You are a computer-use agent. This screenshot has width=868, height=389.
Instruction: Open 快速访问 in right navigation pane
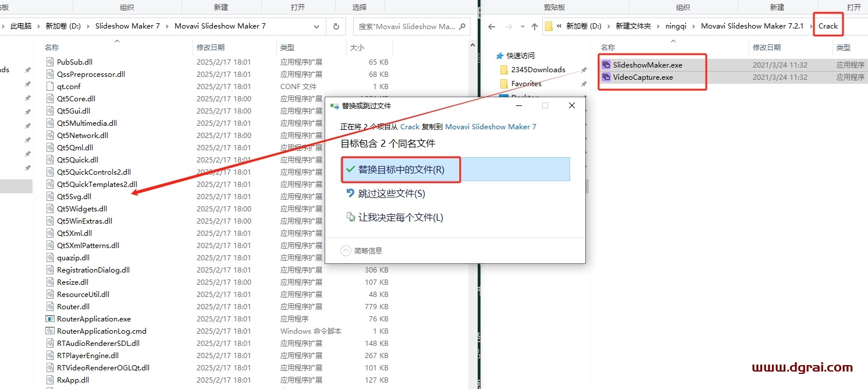(x=520, y=56)
